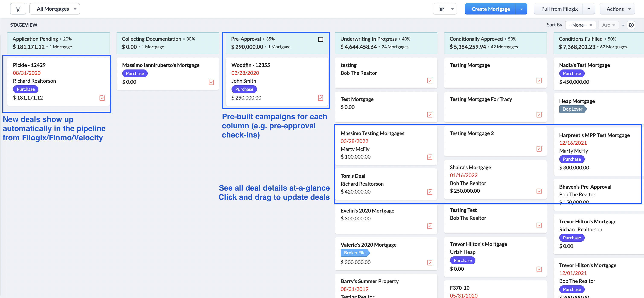Open tasks on Valerie's 2020 Mortgage card

point(430,263)
